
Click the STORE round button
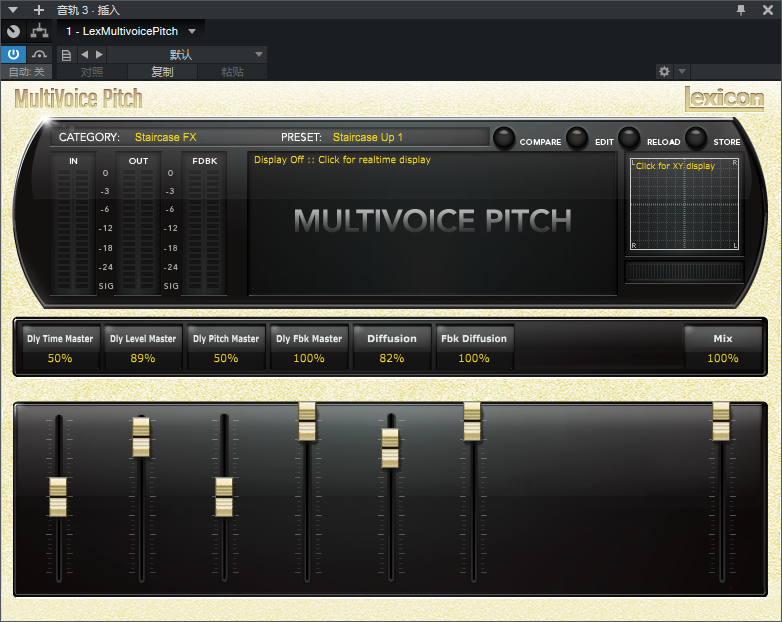696,138
